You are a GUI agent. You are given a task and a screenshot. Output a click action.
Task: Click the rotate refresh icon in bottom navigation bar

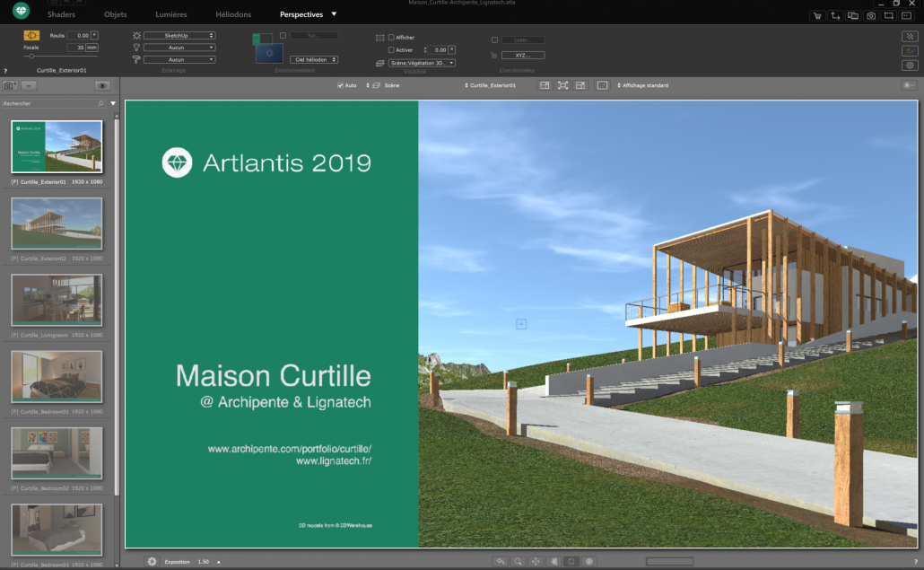[x=571, y=562]
